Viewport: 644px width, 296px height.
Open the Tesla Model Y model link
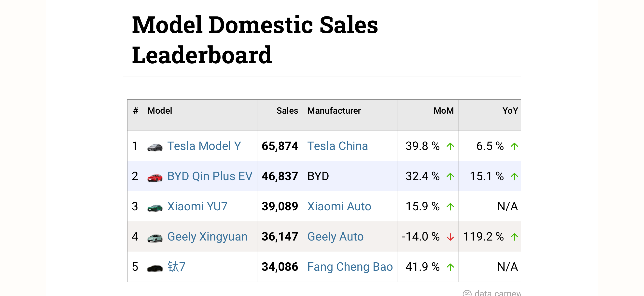point(204,146)
